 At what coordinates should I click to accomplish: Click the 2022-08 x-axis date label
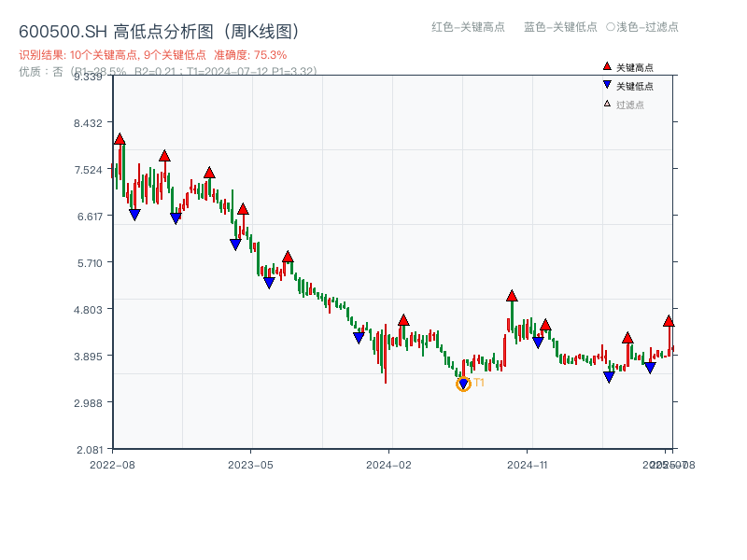point(112,464)
